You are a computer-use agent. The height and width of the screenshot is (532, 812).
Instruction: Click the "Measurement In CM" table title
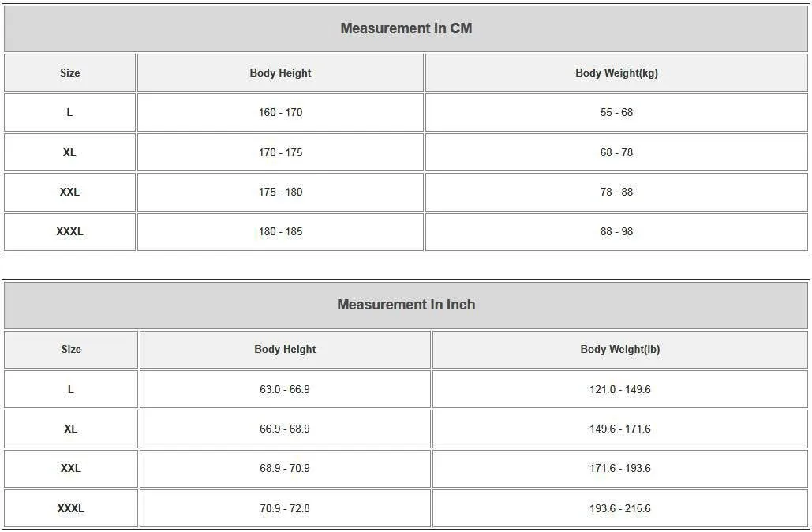click(406, 28)
